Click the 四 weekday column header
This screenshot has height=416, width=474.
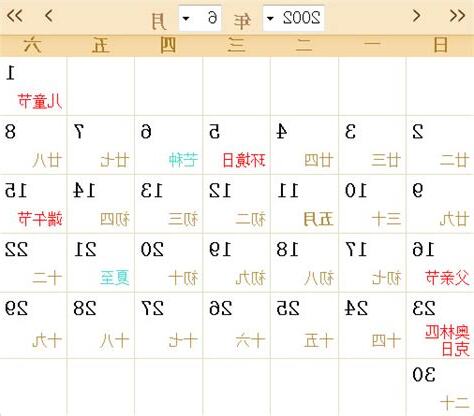tap(168, 45)
